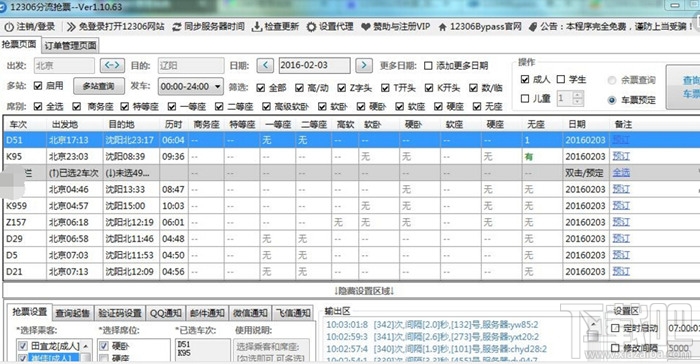Open query start-sale tab
This screenshot has height=364, width=700.
[73, 314]
